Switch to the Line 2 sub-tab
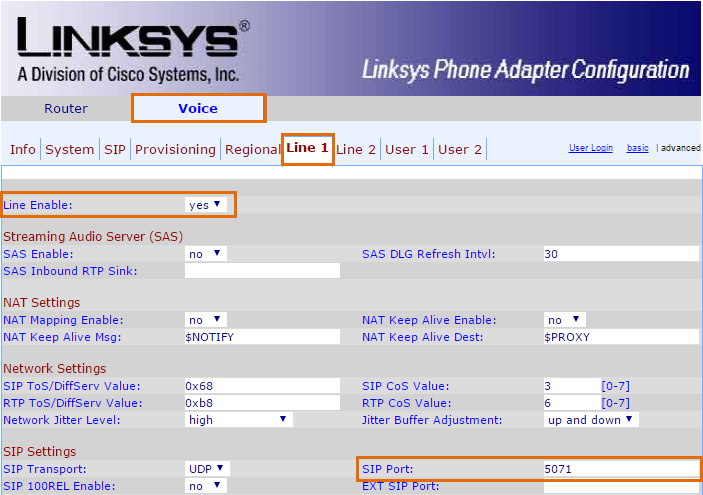Image resolution: width=703 pixels, height=495 pixels. pos(356,149)
